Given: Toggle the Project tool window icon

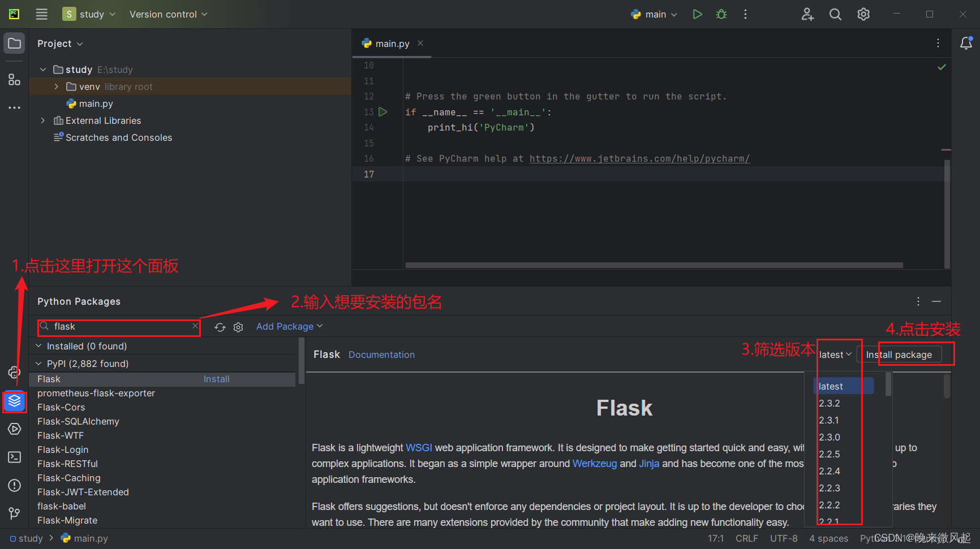Looking at the screenshot, I should [x=15, y=44].
